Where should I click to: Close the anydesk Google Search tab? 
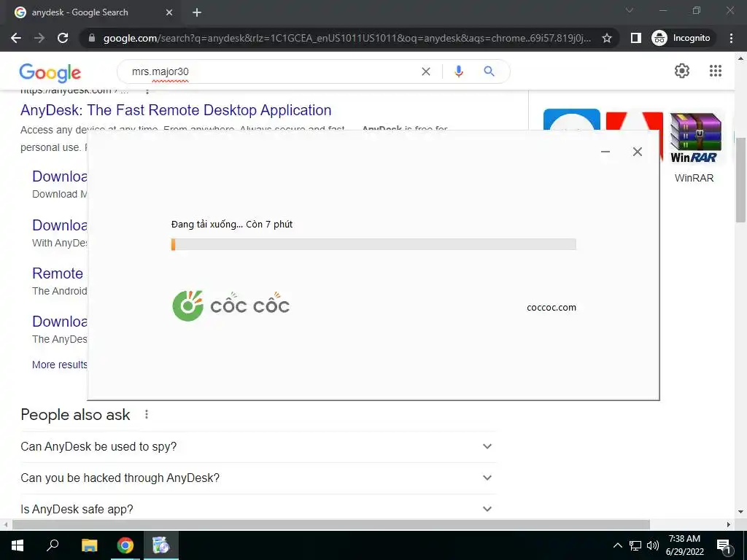(x=169, y=12)
